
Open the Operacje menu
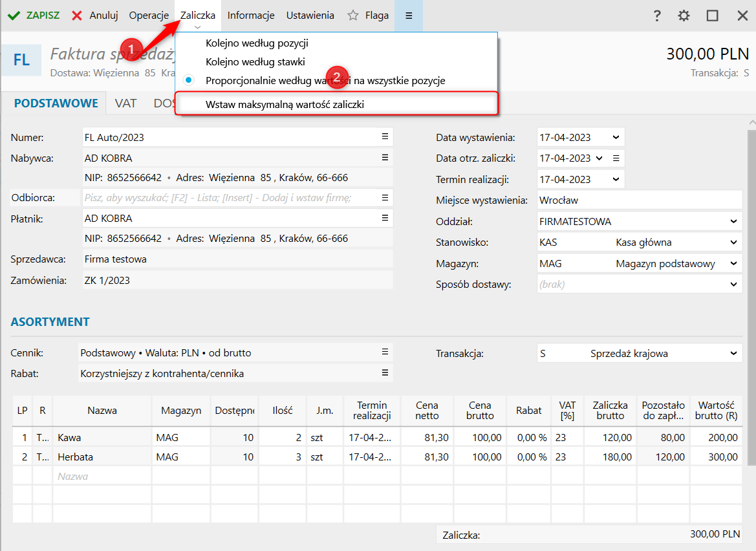(x=149, y=16)
